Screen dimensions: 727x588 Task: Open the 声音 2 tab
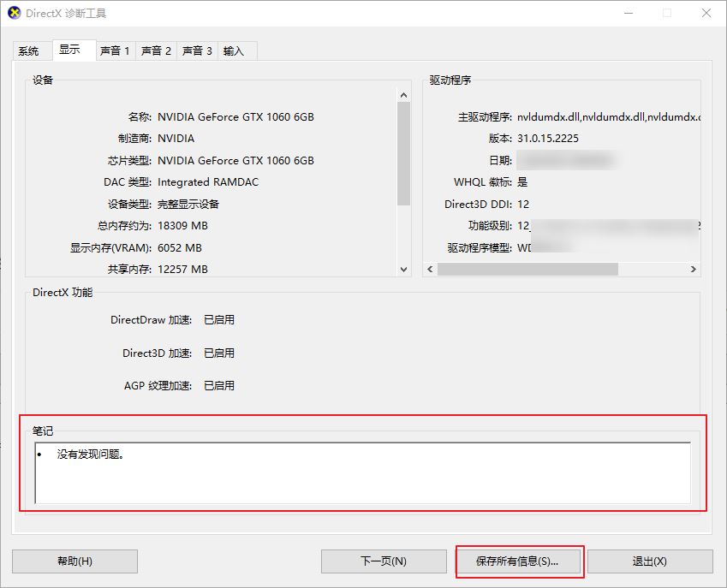[x=156, y=51]
